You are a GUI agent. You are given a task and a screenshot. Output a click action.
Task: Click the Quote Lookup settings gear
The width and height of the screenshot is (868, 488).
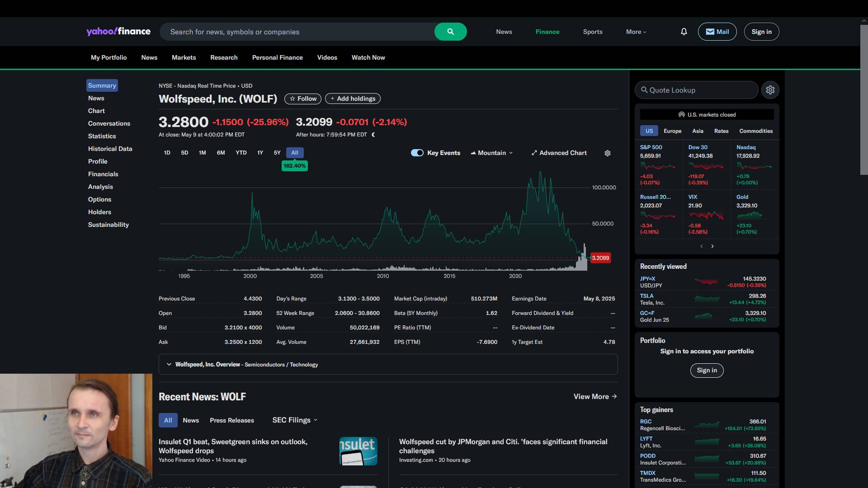[x=770, y=90]
